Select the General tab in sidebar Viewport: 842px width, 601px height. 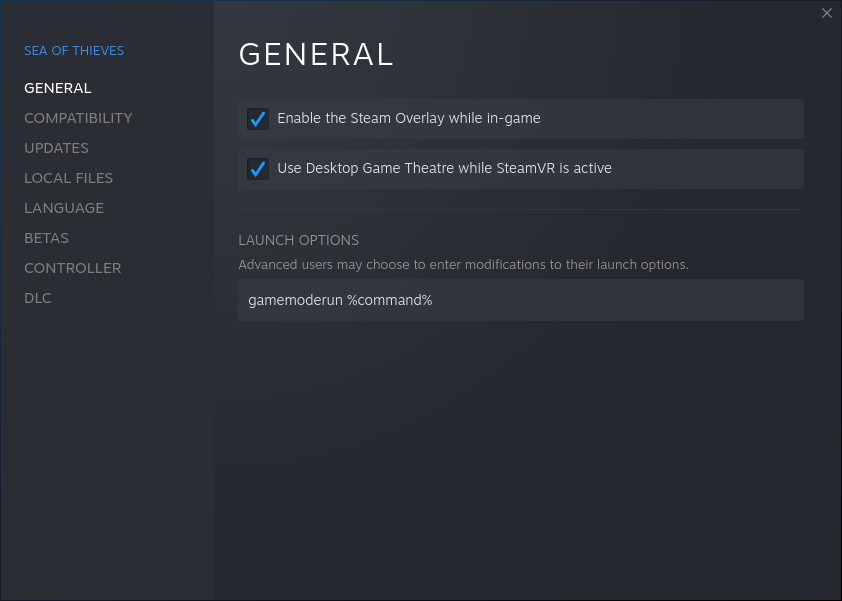click(58, 88)
